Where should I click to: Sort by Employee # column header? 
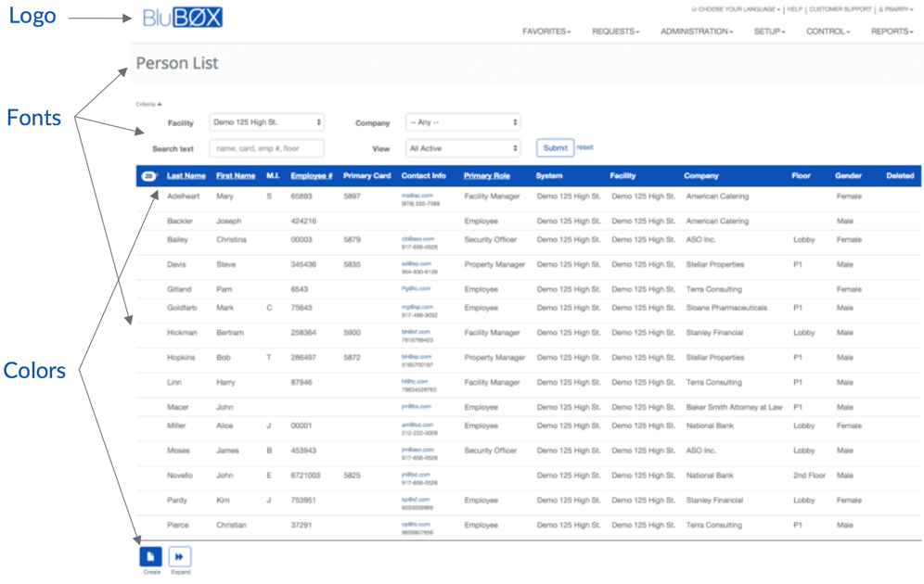[x=311, y=176]
